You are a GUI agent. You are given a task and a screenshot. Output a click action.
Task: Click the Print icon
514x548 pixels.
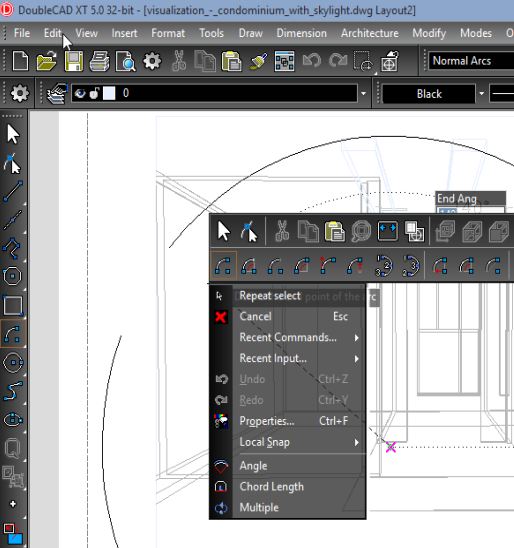100,61
